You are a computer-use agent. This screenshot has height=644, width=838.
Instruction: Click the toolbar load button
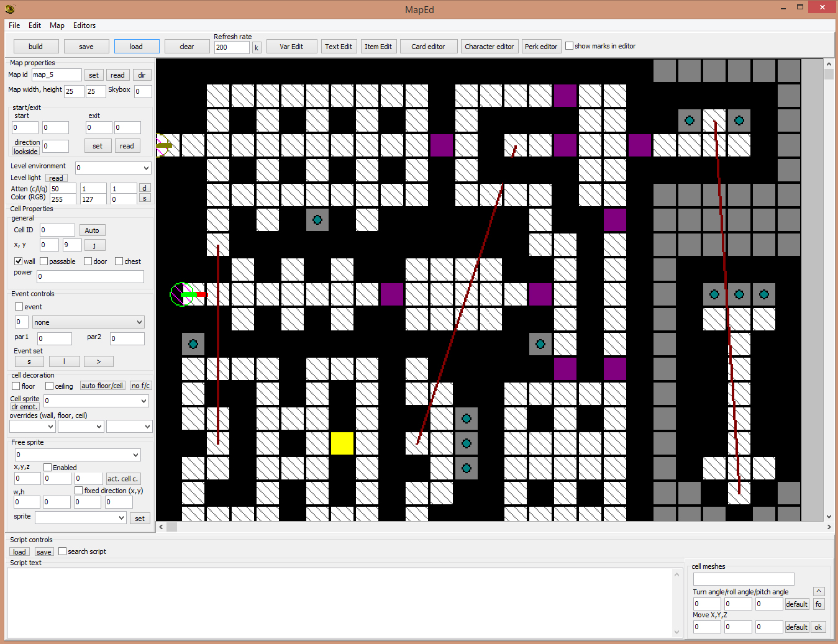137,47
